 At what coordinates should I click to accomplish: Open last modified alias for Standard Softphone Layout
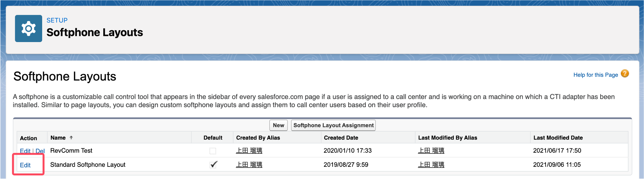tap(431, 165)
